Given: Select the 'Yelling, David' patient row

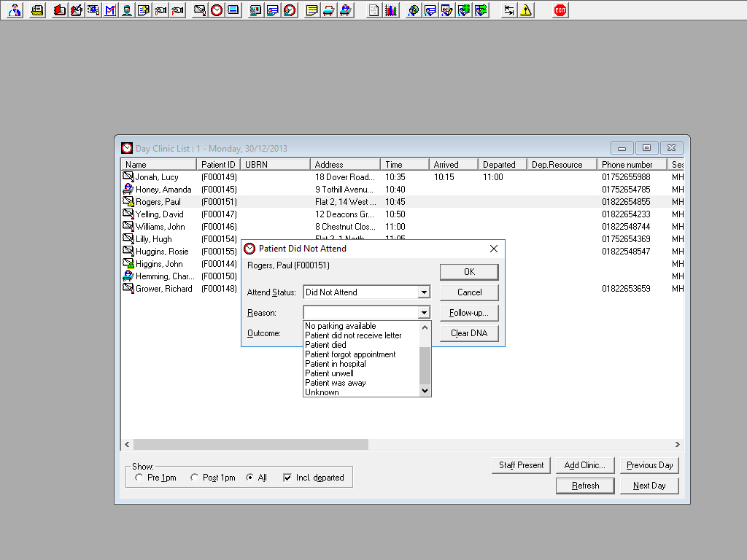Looking at the screenshot, I should pyautogui.click(x=403, y=214).
